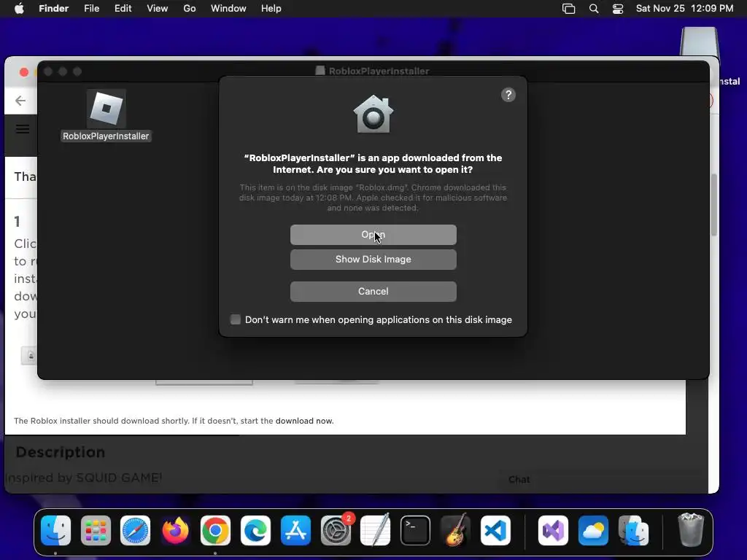Viewport: 747px width, 560px height.
Task: Switch to Google Chrome in the Dock
Action: click(x=215, y=531)
